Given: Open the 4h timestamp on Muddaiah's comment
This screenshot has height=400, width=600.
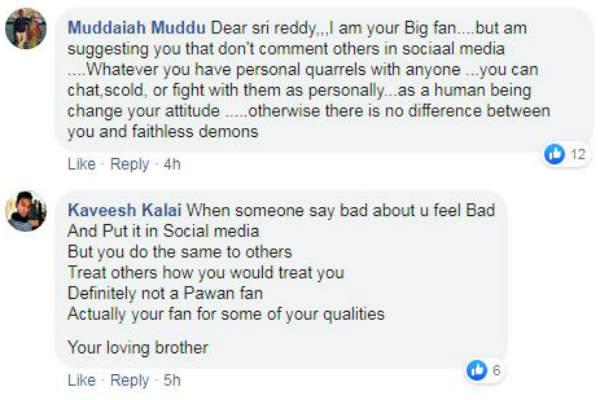Looking at the screenshot, I should tap(172, 163).
